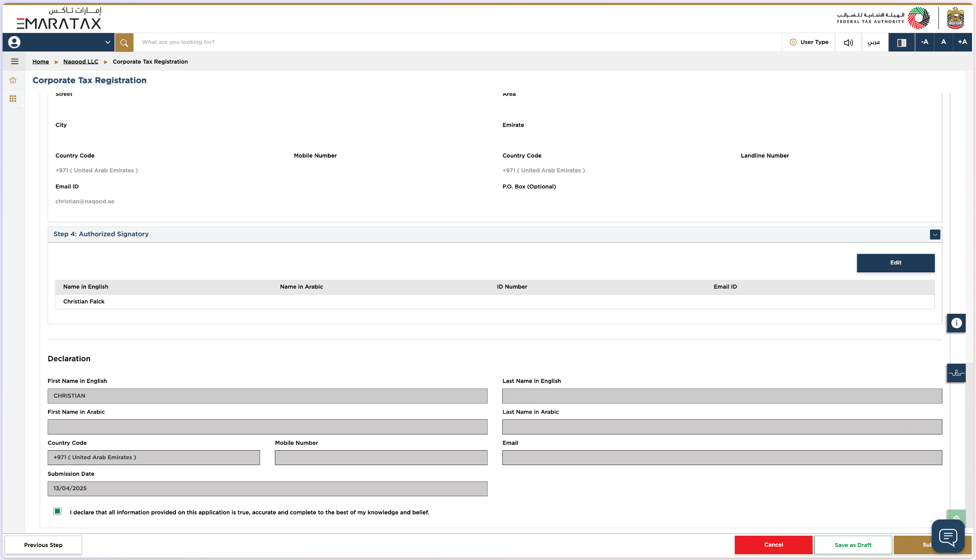976x560 pixels.
Task: Click Save as Draft button
Action: click(x=853, y=545)
